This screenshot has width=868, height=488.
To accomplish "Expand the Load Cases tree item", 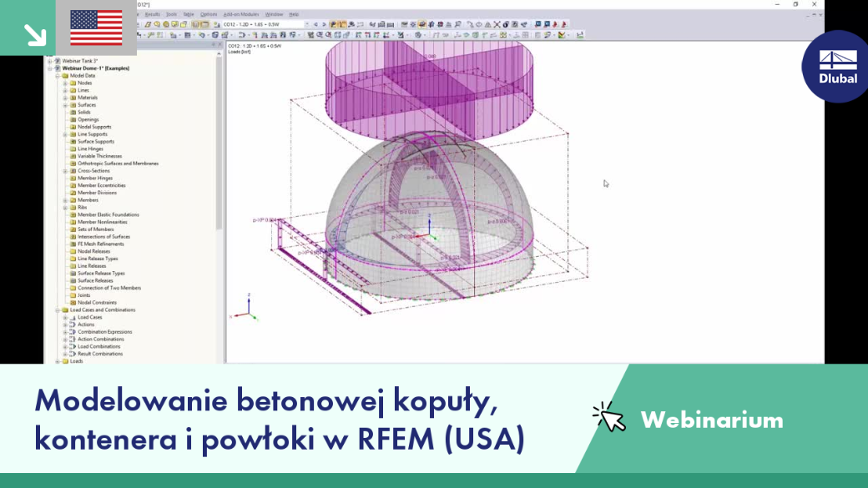I will tap(65, 318).
